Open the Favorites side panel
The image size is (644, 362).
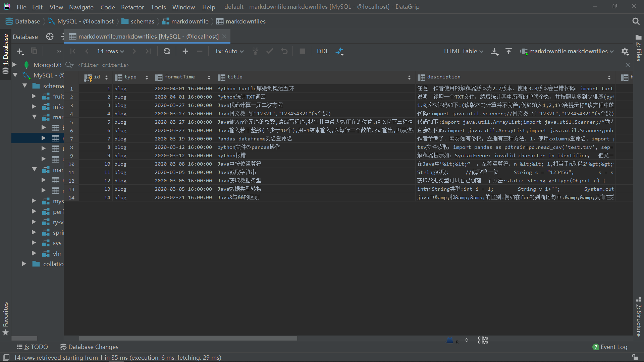[x=5, y=318]
